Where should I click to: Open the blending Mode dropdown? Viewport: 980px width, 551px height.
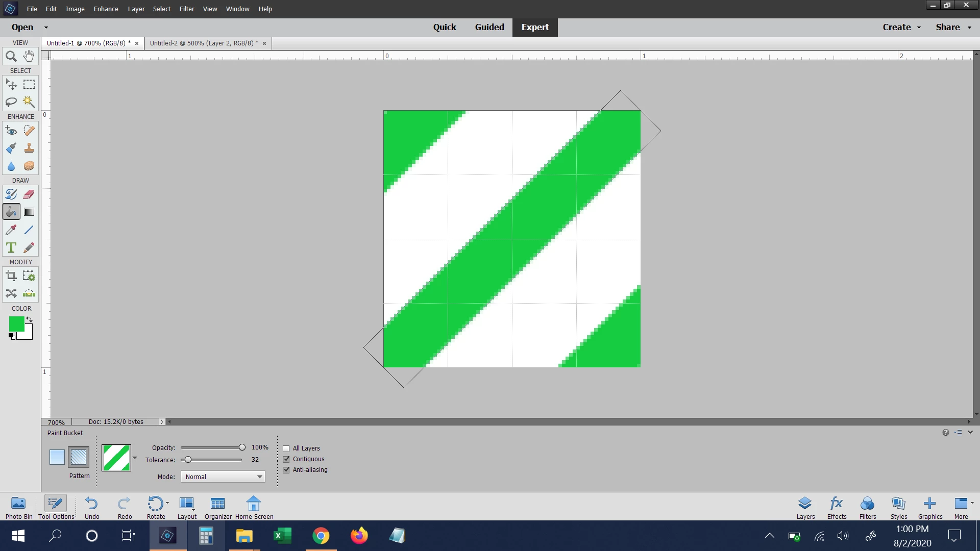tap(223, 477)
